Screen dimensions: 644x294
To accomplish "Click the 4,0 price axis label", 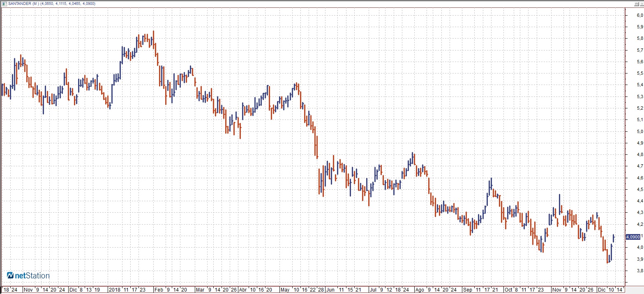I will (639, 248).
